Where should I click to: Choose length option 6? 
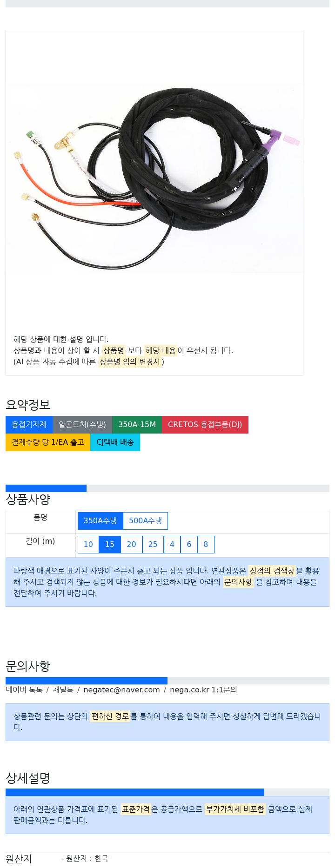(x=189, y=545)
